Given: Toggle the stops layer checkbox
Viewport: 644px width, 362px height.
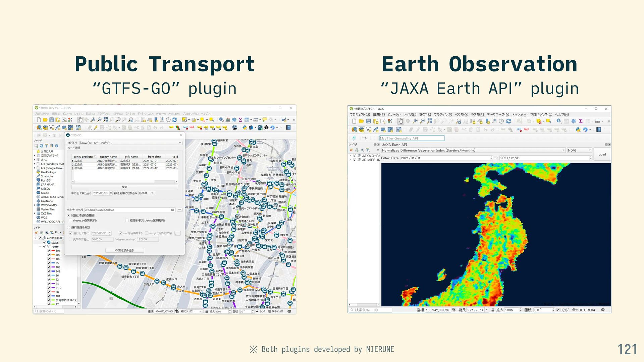Looking at the screenshot, I should (x=44, y=242).
